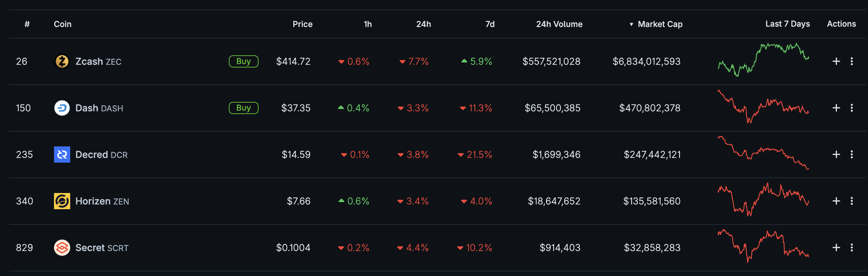Select the Last 7 Days column header
The width and height of the screenshot is (868, 276).
[787, 24]
